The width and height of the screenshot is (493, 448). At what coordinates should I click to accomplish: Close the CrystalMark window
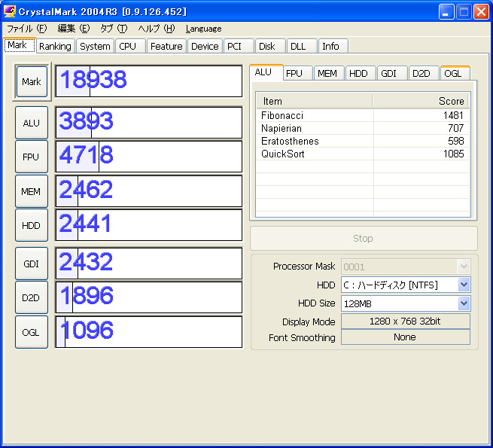(x=481, y=12)
